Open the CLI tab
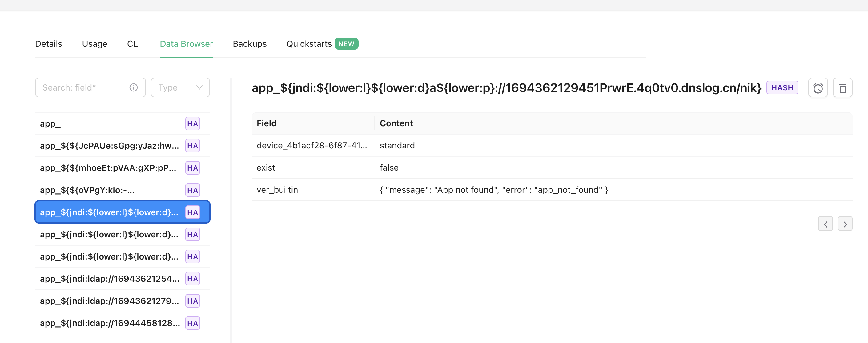Image resolution: width=868 pixels, height=343 pixels. click(x=134, y=43)
